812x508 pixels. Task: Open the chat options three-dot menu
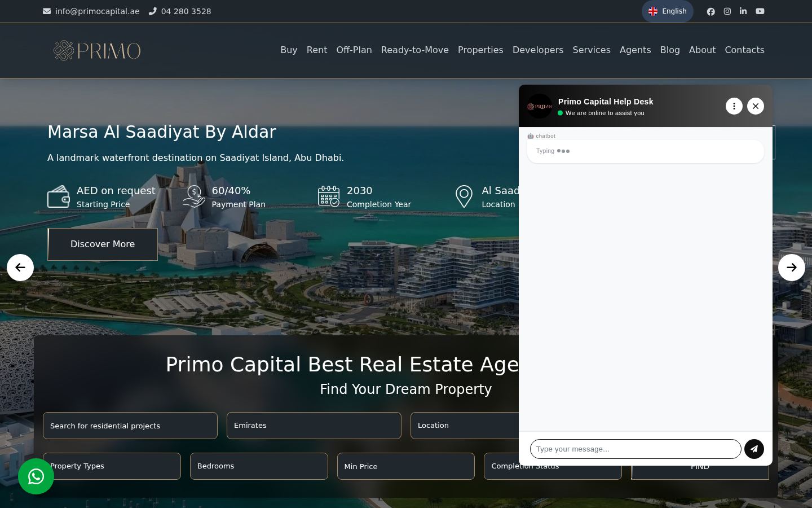734,106
